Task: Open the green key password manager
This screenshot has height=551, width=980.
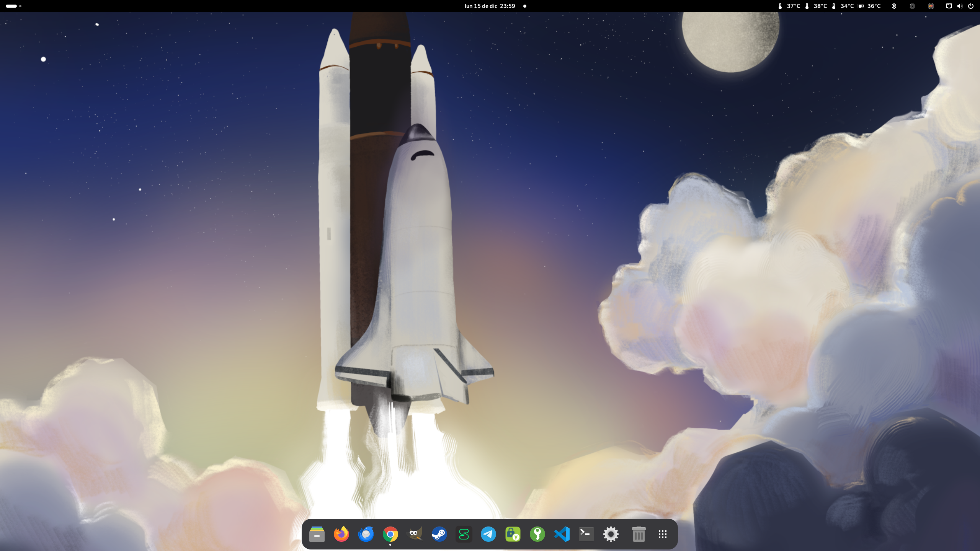Action: tap(537, 534)
